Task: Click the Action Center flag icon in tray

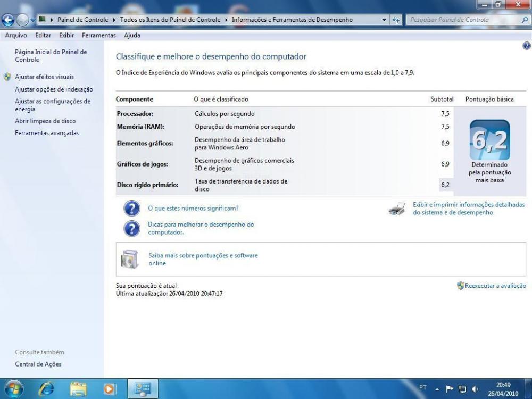Action: point(450,388)
